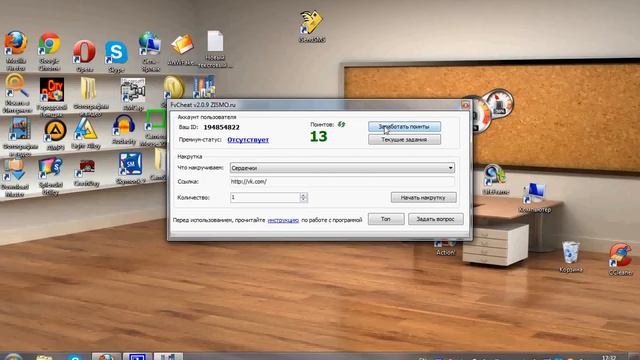Open the colorful Splendid City icon
640x360 pixels.
(50, 169)
